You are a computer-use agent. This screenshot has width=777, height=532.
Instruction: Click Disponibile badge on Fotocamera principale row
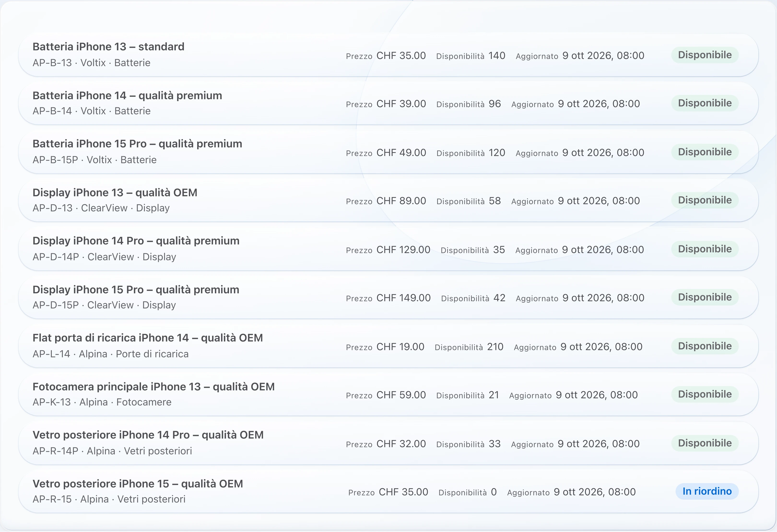[705, 394]
